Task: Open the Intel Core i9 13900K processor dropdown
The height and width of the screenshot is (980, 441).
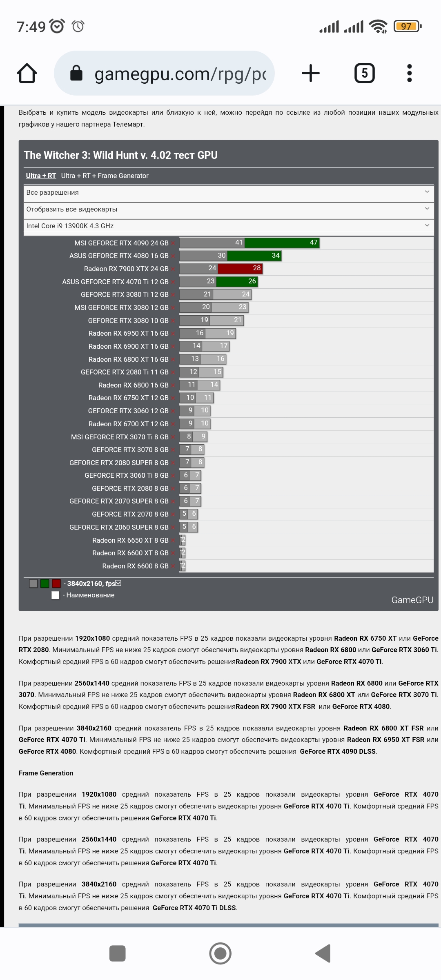Action: pyautogui.click(x=228, y=226)
